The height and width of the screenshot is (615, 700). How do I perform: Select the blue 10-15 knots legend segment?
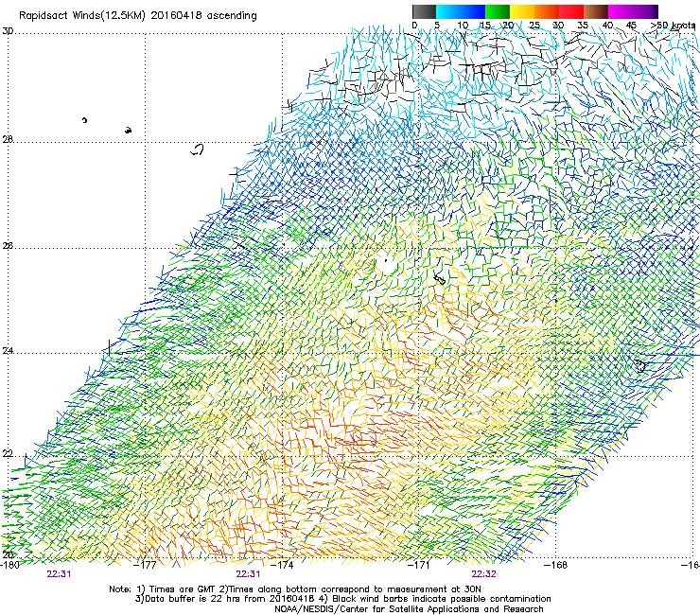(473, 11)
